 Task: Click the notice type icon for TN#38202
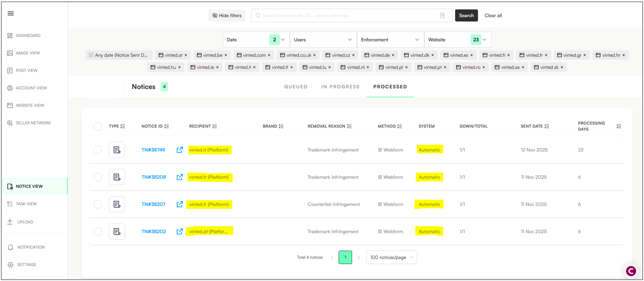coord(117,231)
